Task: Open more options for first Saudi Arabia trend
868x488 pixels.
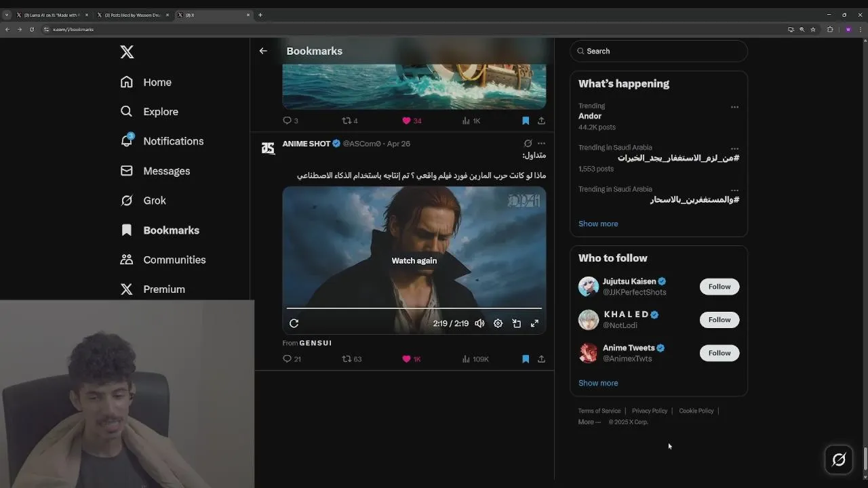Action: click(734, 149)
